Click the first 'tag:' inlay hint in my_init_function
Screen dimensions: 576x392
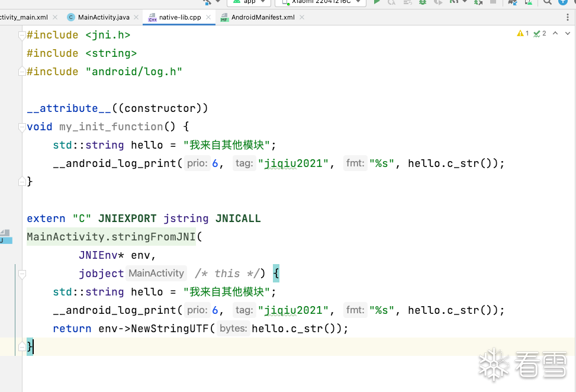(244, 163)
